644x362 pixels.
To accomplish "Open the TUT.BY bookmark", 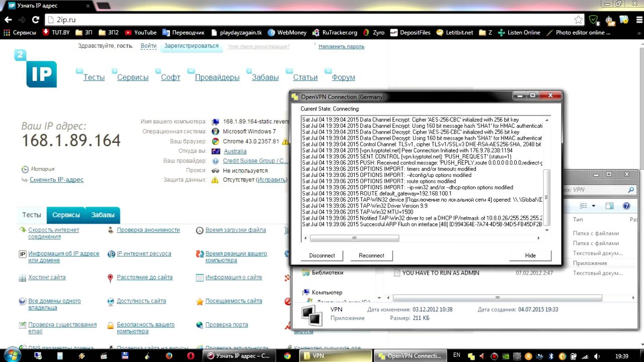I will coord(56,32).
